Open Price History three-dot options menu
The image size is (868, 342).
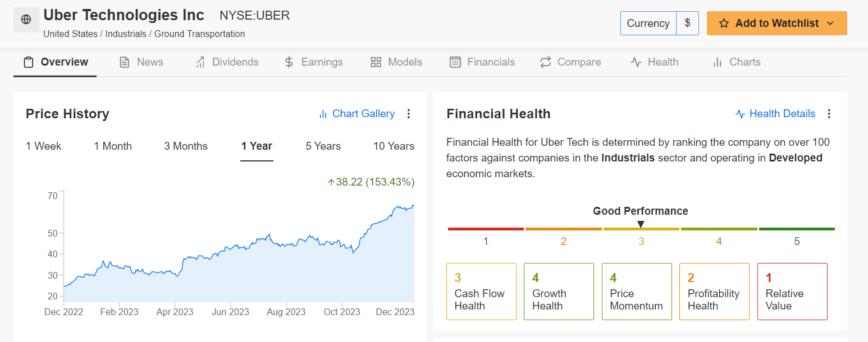click(409, 114)
